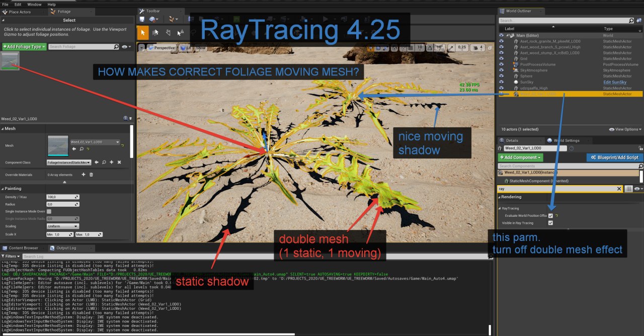Select the Weed_02_Var1_LOD0 foliage thumbnail

pos(10,61)
